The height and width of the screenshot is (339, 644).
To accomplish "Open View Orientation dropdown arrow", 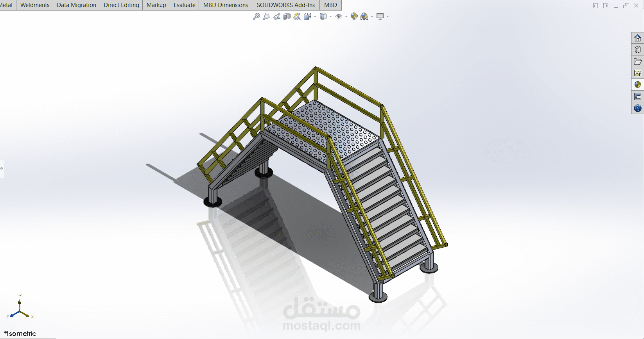I will click(x=315, y=16).
